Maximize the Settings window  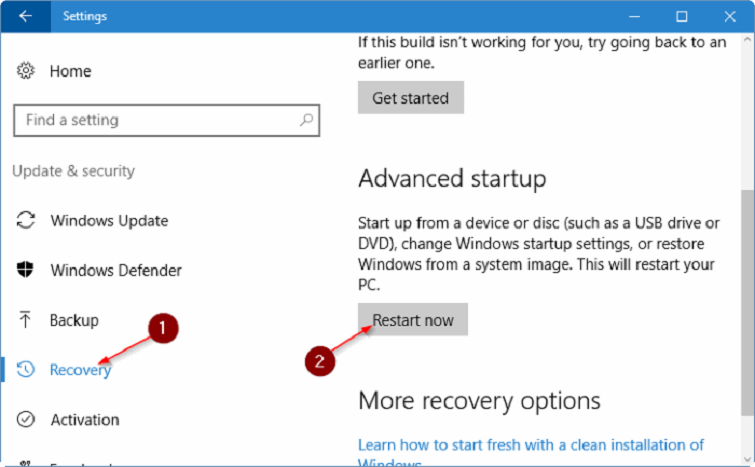tap(681, 16)
